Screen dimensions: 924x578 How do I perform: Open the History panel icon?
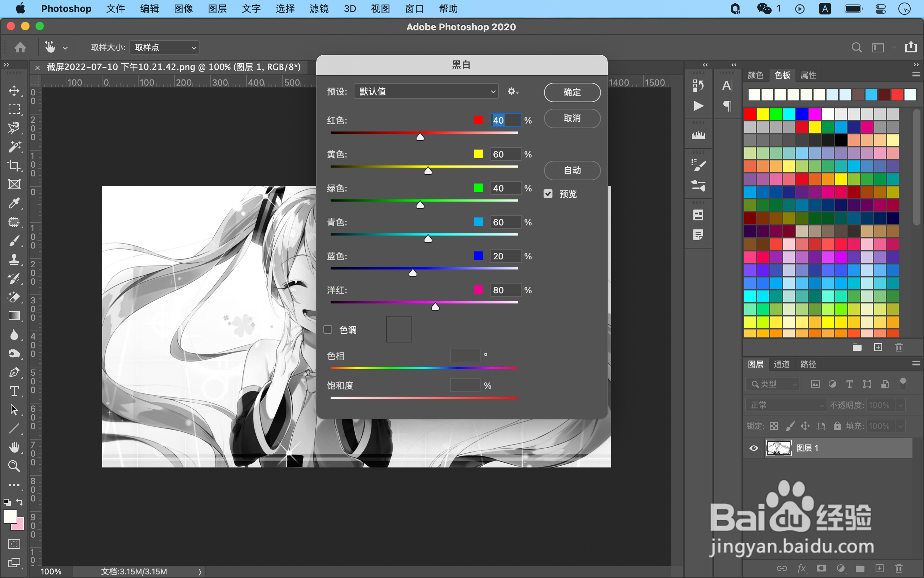click(x=698, y=85)
